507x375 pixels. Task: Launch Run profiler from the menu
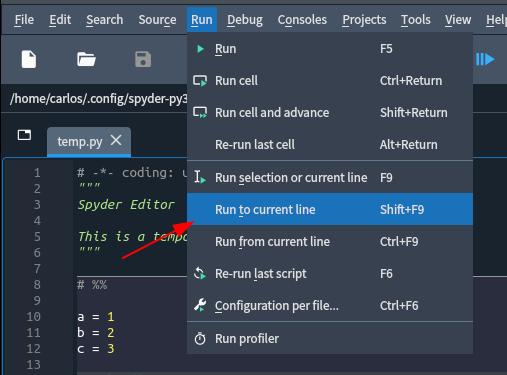pyautogui.click(x=330, y=339)
